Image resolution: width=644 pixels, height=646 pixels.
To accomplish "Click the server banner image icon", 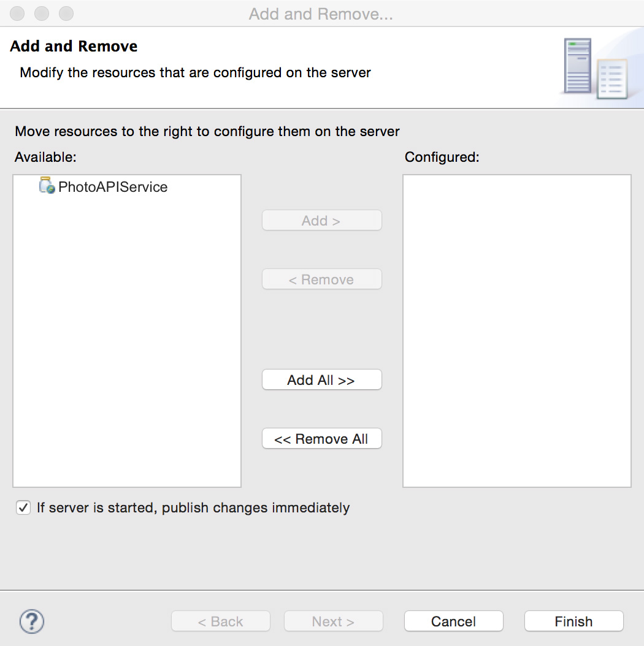I will click(x=595, y=68).
